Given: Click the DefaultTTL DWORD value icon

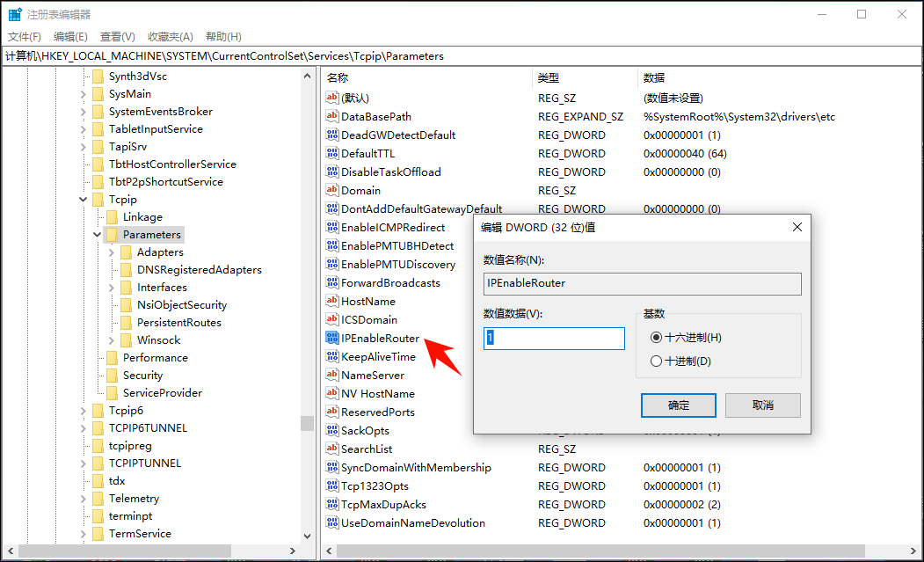Looking at the screenshot, I should (x=332, y=153).
